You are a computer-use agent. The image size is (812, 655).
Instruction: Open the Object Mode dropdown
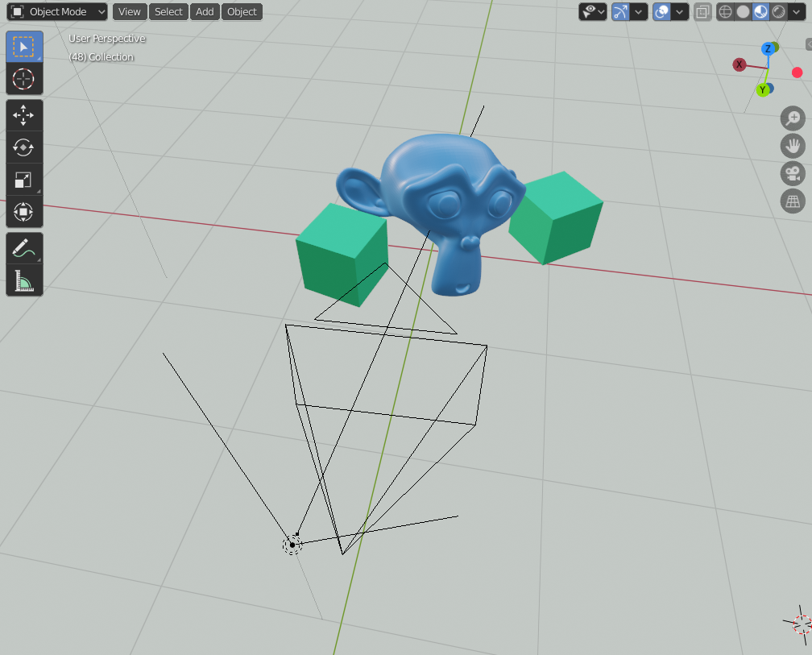point(57,12)
